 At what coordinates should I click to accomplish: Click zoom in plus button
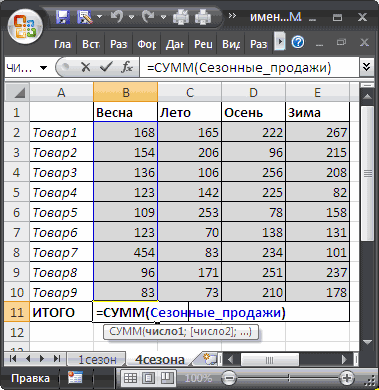pos(346,378)
